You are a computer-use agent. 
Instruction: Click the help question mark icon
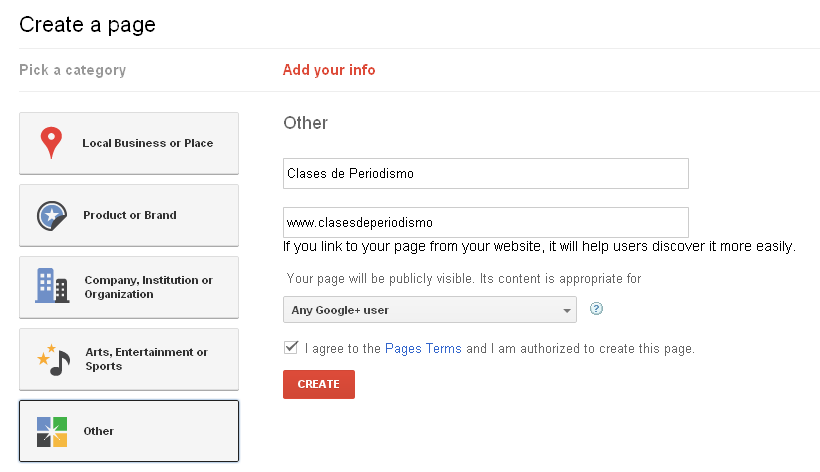596,309
